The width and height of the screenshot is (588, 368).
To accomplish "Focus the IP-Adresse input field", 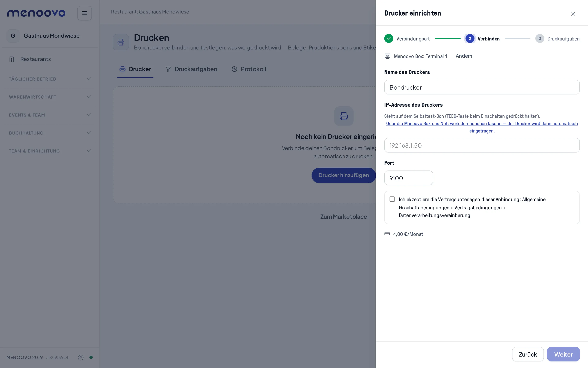I will [482, 145].
